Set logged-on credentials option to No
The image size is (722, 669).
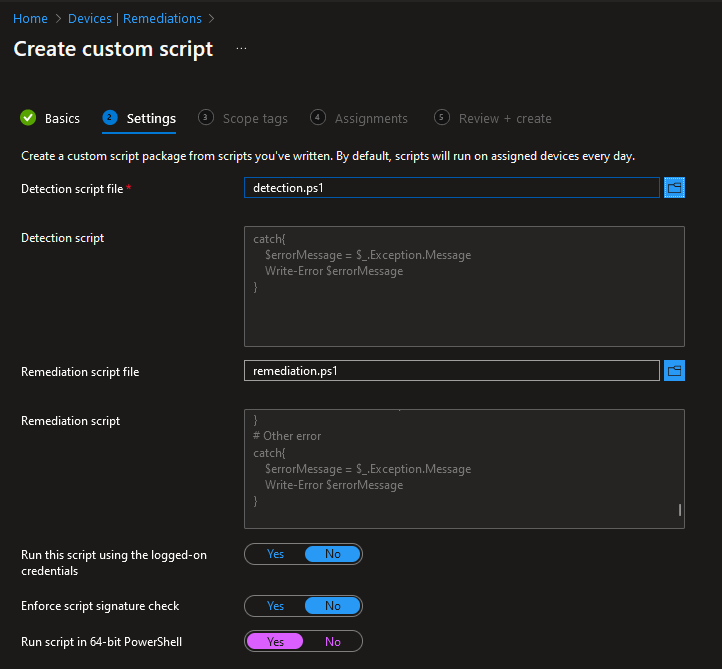pyautogui.click(x=332, y=554)
